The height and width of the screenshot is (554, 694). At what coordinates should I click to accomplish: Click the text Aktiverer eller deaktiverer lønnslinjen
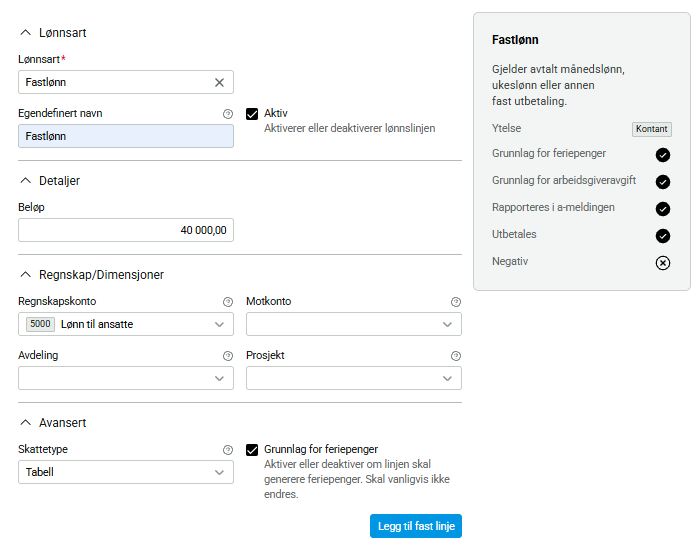click(350, 128)
